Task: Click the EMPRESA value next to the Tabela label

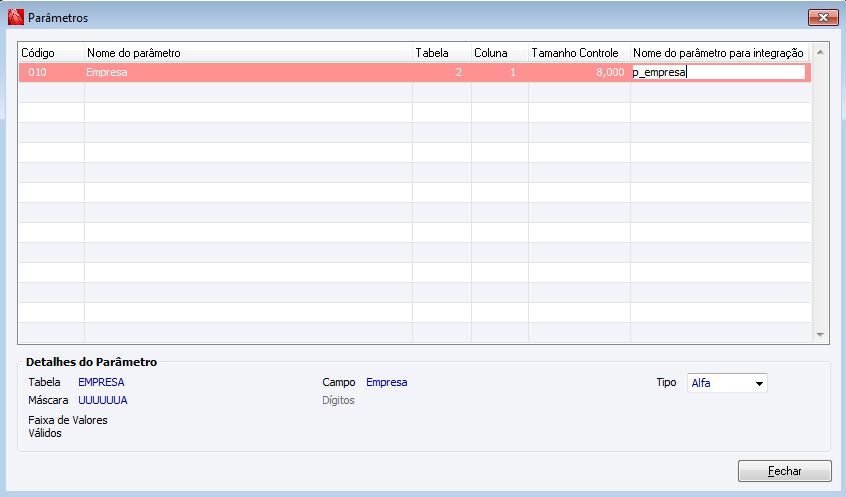Action: [x=101, y=382]
